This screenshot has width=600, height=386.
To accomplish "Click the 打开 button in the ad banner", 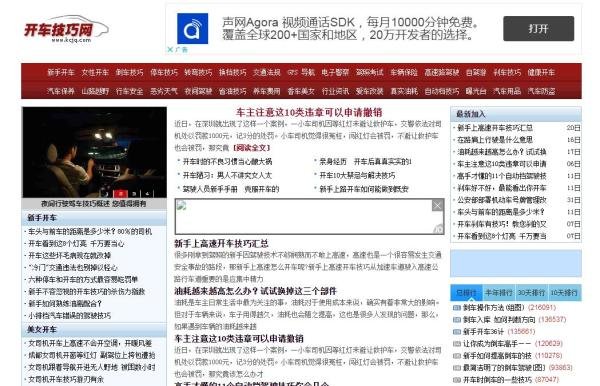I will coord(538,29).
